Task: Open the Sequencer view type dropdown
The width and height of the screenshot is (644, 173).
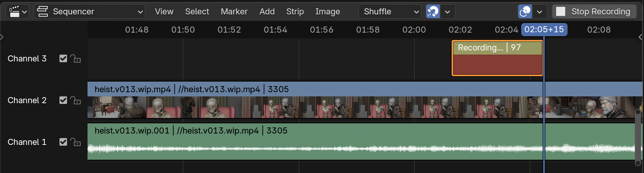Action: 89,12
